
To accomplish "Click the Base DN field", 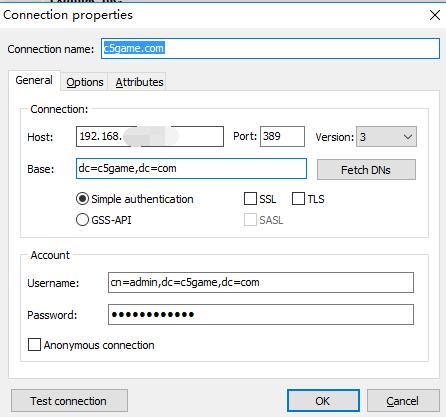I will pyautogui.click(x=191, y=168).
